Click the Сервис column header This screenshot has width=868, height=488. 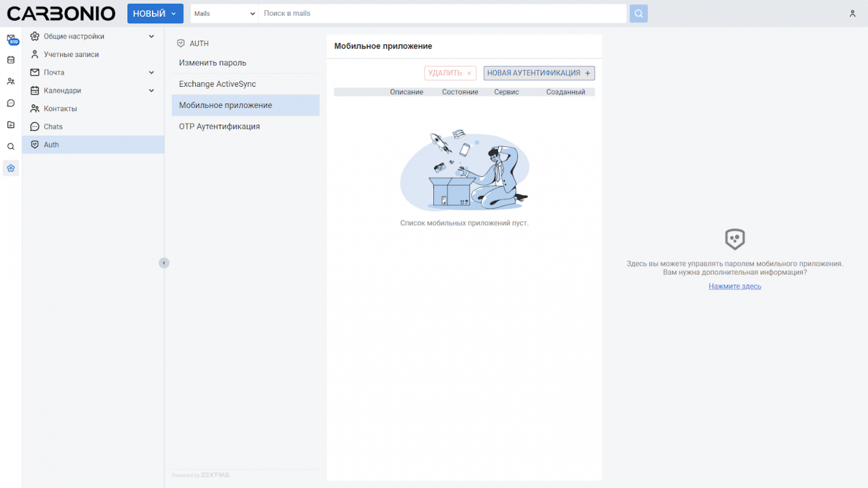point(506,92)
